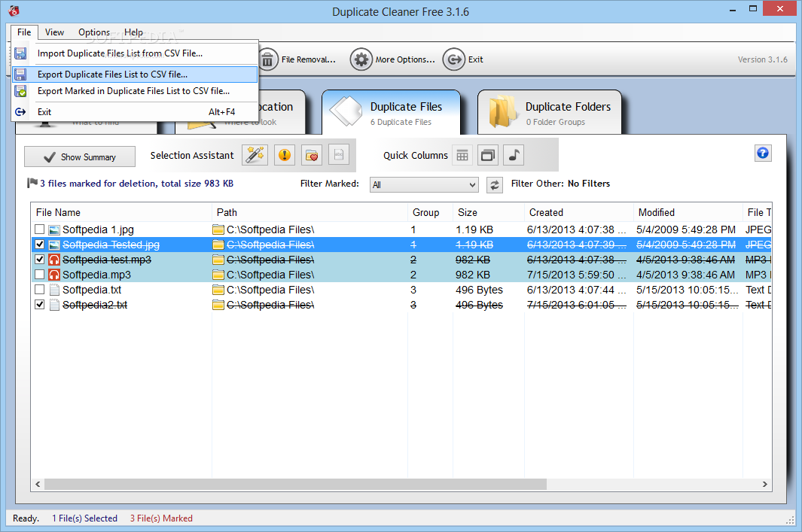Screen dimensions: 802x532
Task: Switch to Duplicate Files tab
Action: pos(392,112)
